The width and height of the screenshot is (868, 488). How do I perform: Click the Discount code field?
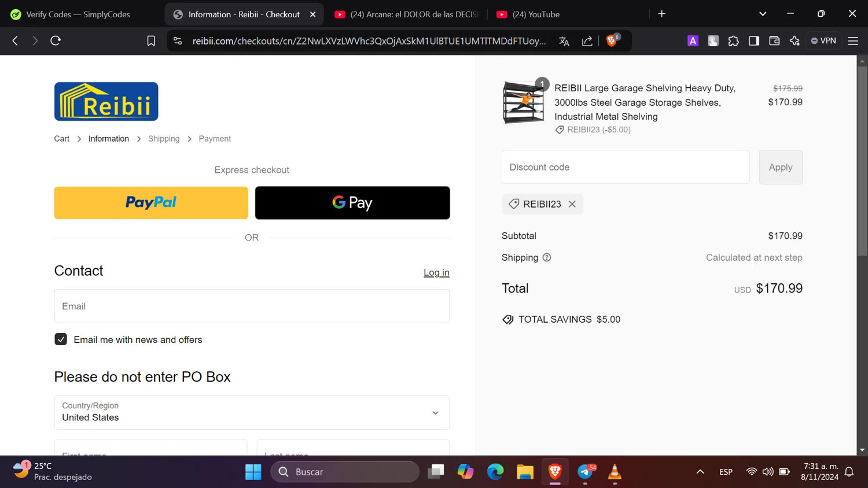(x=626, y=167)
